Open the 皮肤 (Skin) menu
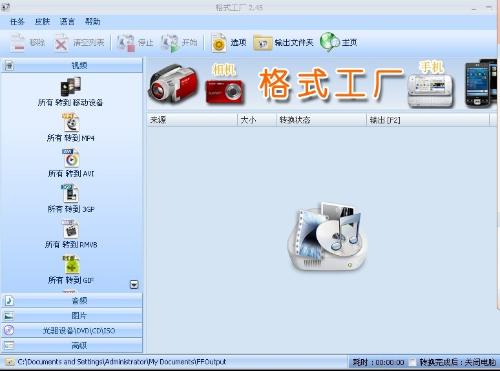The height and width of the screenshot is (371, 500). [x=42, y=22]
